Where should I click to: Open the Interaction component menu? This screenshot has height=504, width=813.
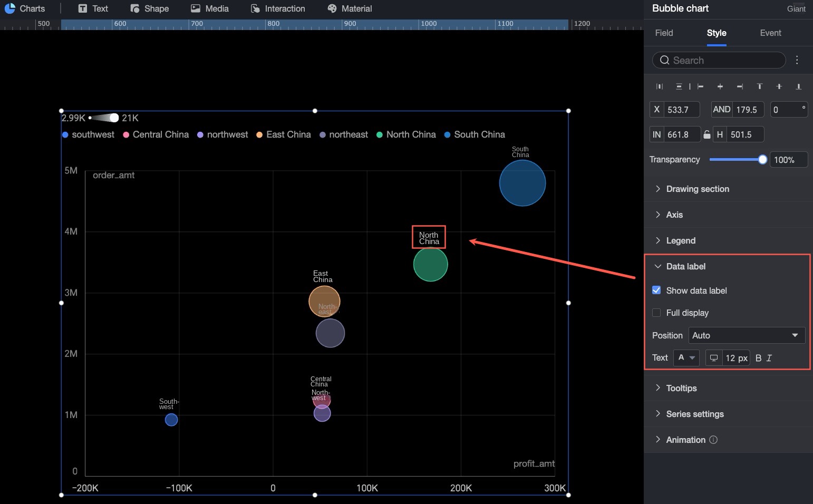click(x=278, y=8)
